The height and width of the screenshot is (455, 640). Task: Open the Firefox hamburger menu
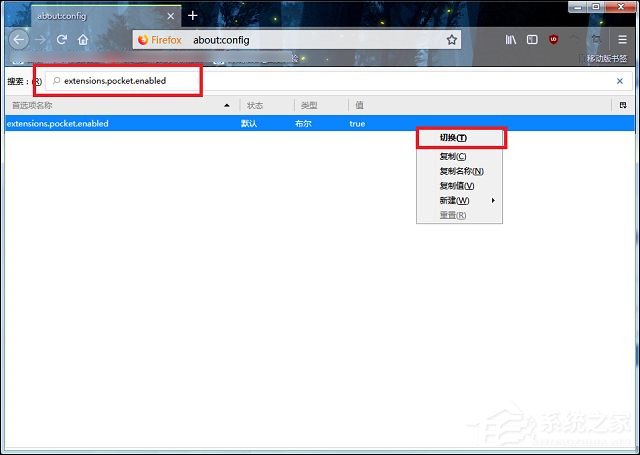point(622,40)
